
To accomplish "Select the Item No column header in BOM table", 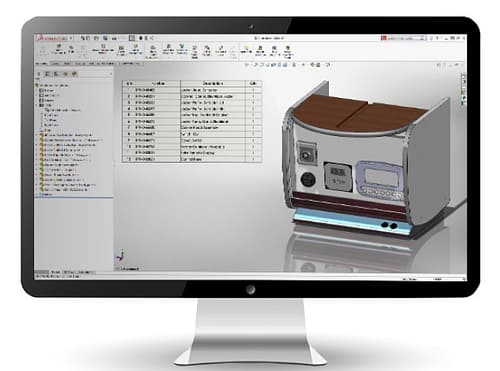I will pos(129,83).
